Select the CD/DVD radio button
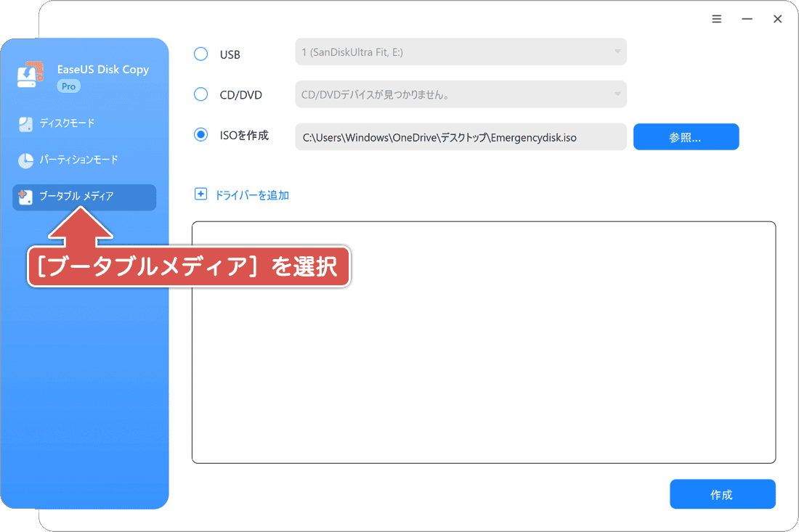The image size is (799, 532). [200, 94]
